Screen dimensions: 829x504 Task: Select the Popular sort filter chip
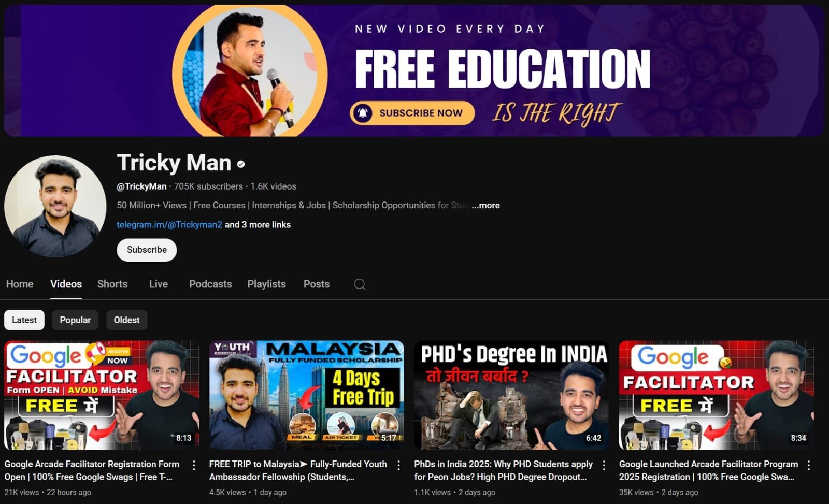pyautogui.click(x=75, y=320)
